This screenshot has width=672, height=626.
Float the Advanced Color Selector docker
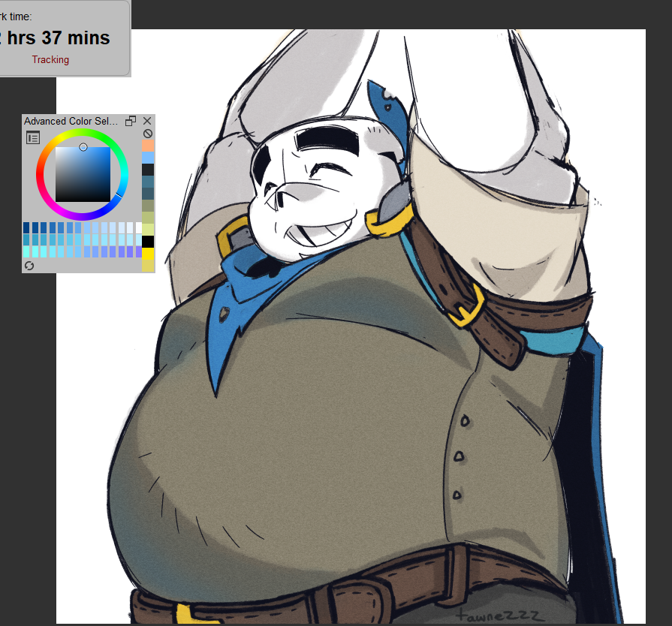tap(131, 121)
